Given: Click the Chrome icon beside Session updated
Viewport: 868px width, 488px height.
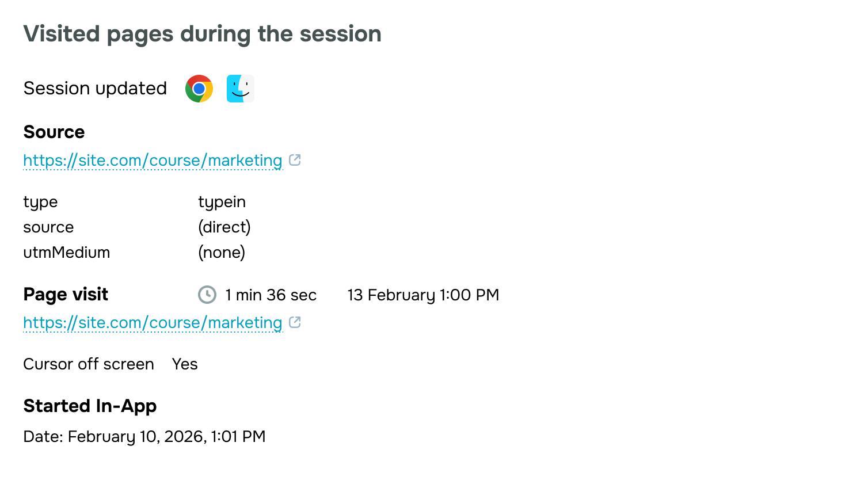Looking at the screenshot, I should tap(198, 88).
